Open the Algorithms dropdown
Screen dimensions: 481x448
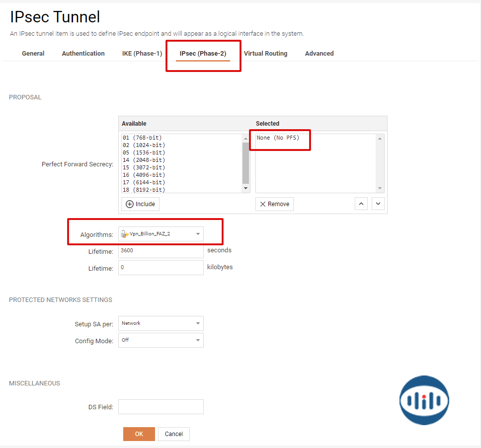161,234
